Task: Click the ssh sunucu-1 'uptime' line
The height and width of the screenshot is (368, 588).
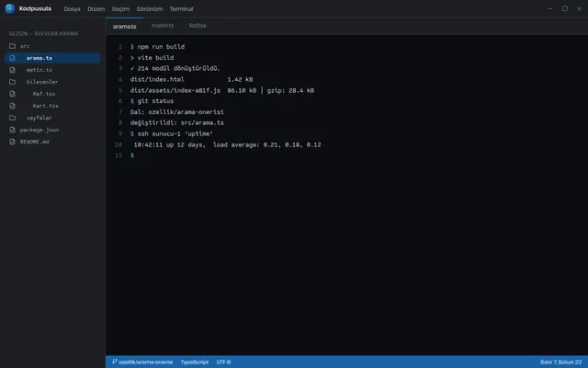Action: (172, 133)
